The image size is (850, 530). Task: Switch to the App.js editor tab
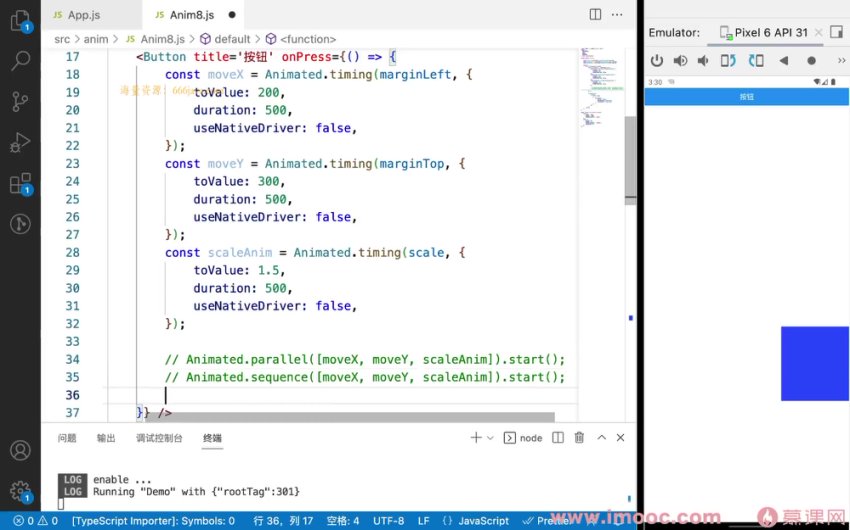[83, 15]
